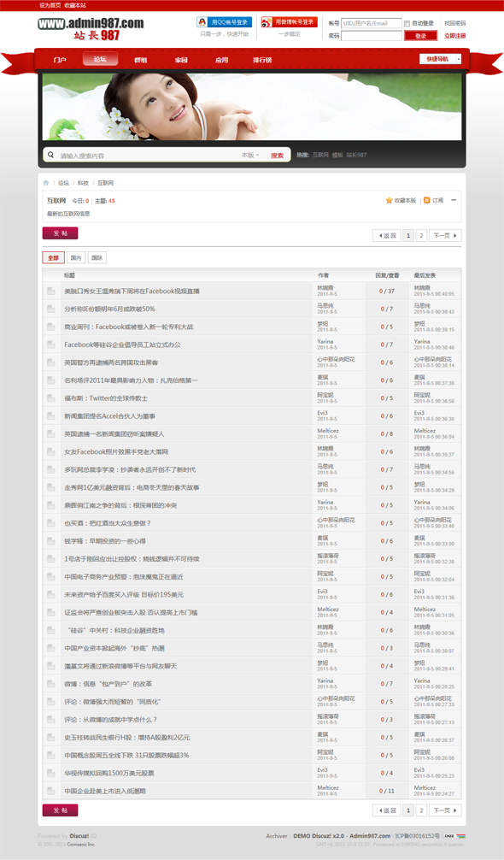This screenshot has width=504, height=860.
Task: Click the folder icon for the 未来资产 百度 thread
Action: tap(51, 594)
